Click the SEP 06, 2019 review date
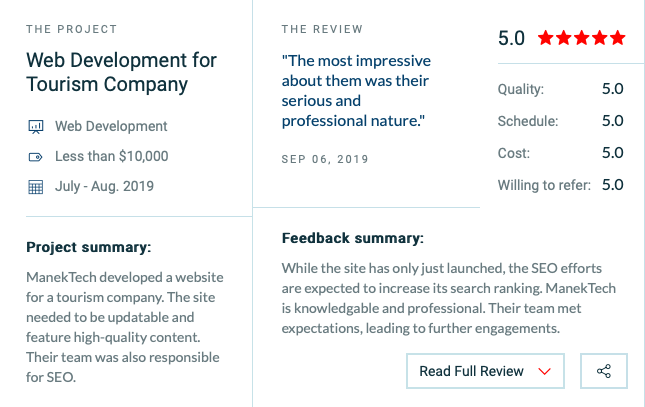The height and width of the screenshot is (407, 645). coord(325,159)
